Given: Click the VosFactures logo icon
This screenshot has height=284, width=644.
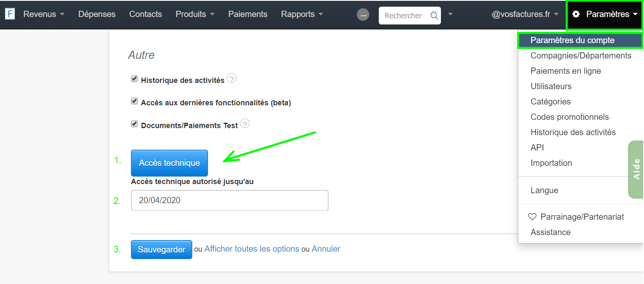Looking at the screenshot, I should 9,13.
